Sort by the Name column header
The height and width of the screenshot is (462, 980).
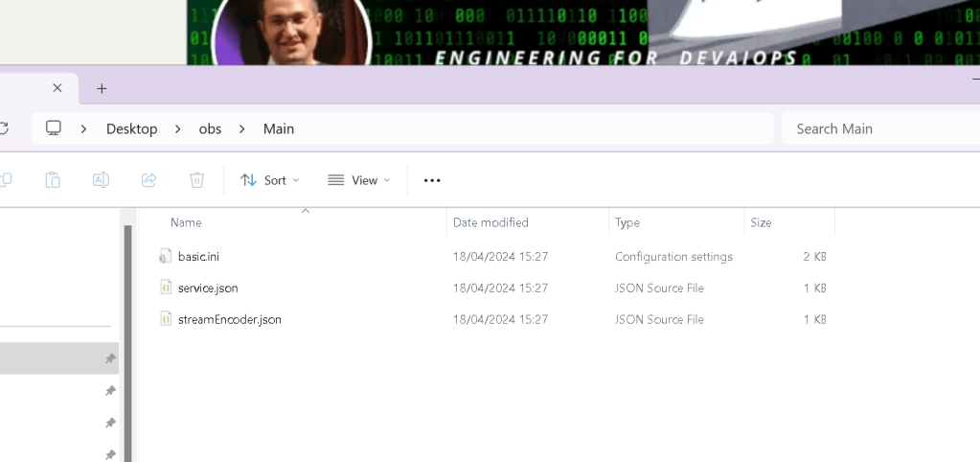point(186,222)
